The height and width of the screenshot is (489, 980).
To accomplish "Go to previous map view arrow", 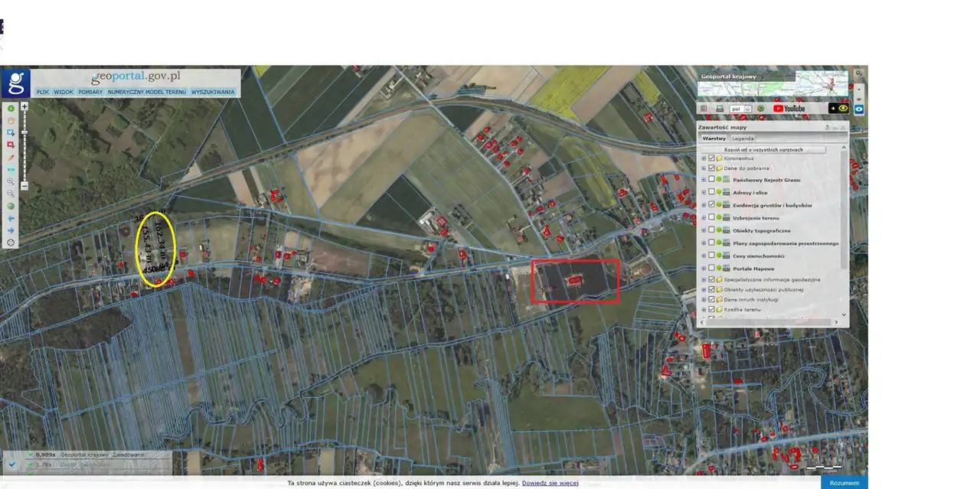I will [11, 219].
